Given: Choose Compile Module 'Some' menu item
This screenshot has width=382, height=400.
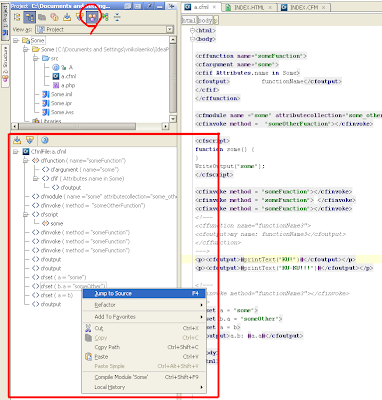Looking at the screenshot, I should pyautogui.click(x=144, y=377).
